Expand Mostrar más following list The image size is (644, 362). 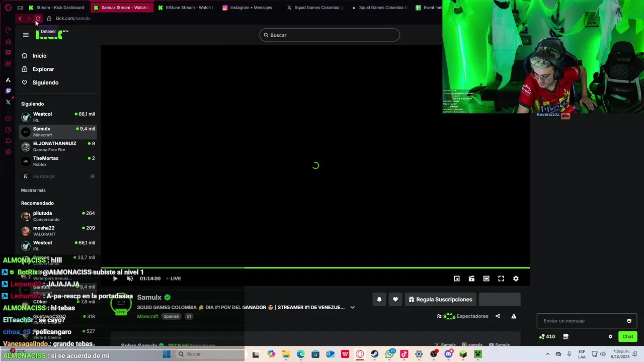point(33,191)
